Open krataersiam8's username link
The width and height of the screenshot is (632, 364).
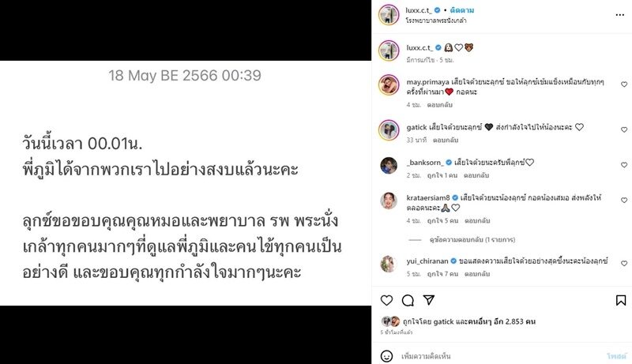click(428, 197)
